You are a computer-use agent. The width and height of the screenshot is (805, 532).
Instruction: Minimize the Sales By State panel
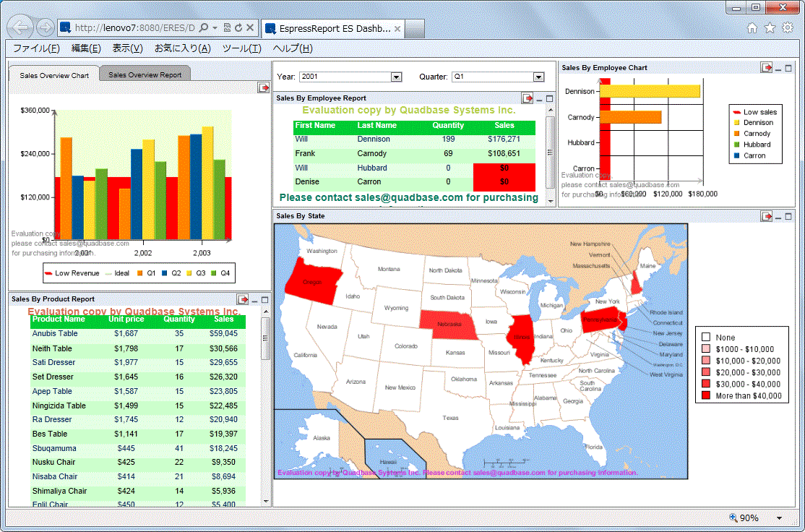tap(778, 217)
